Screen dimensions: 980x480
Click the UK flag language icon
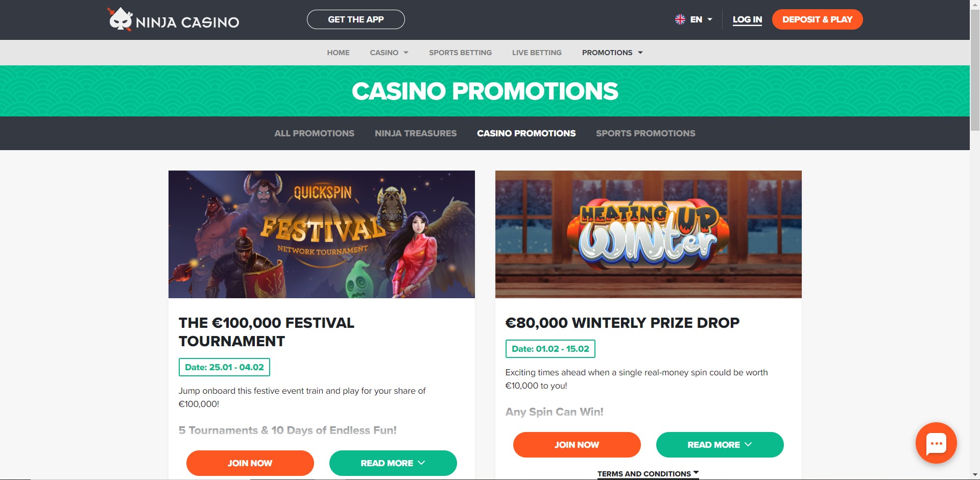click(x=680, y=19)
